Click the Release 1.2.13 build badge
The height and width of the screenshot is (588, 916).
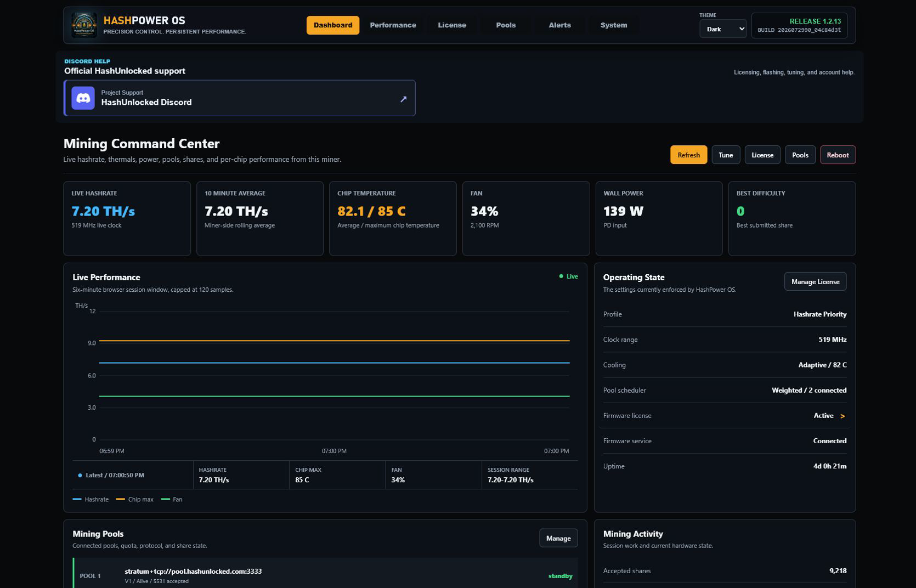[x=799, y=25]
